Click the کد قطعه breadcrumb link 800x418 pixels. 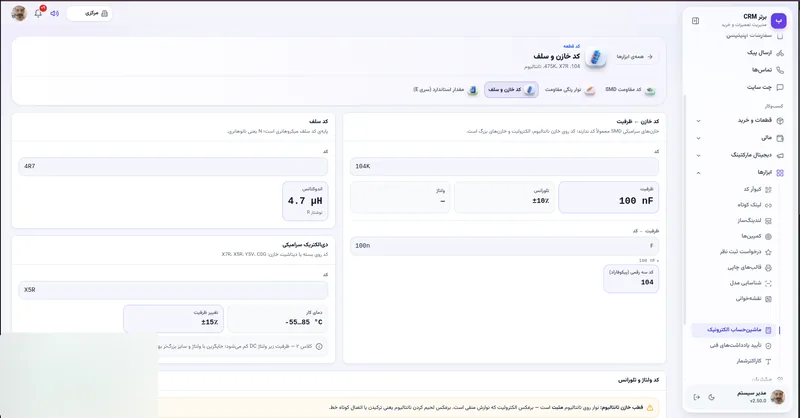(571, 46)
